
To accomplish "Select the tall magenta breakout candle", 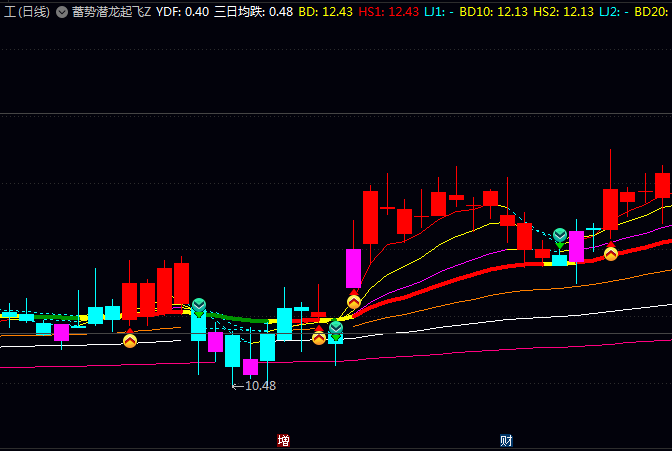I will point(354,268).
